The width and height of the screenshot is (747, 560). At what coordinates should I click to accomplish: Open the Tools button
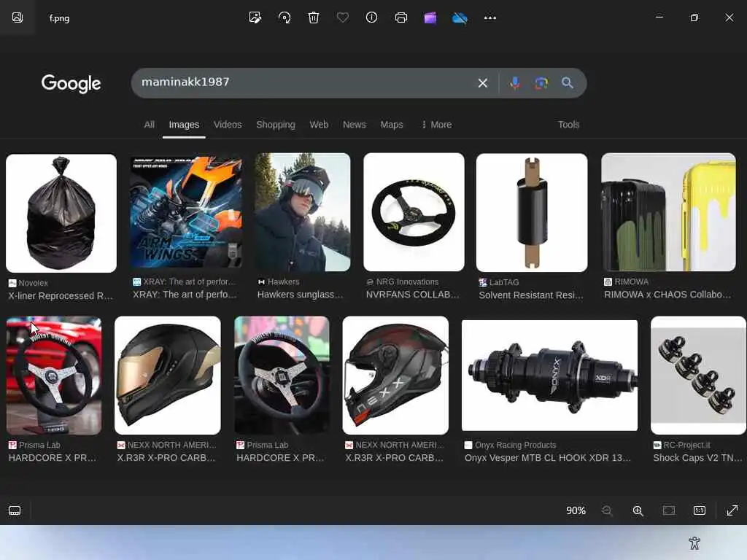pyautogui.click(x=568, y=125)
